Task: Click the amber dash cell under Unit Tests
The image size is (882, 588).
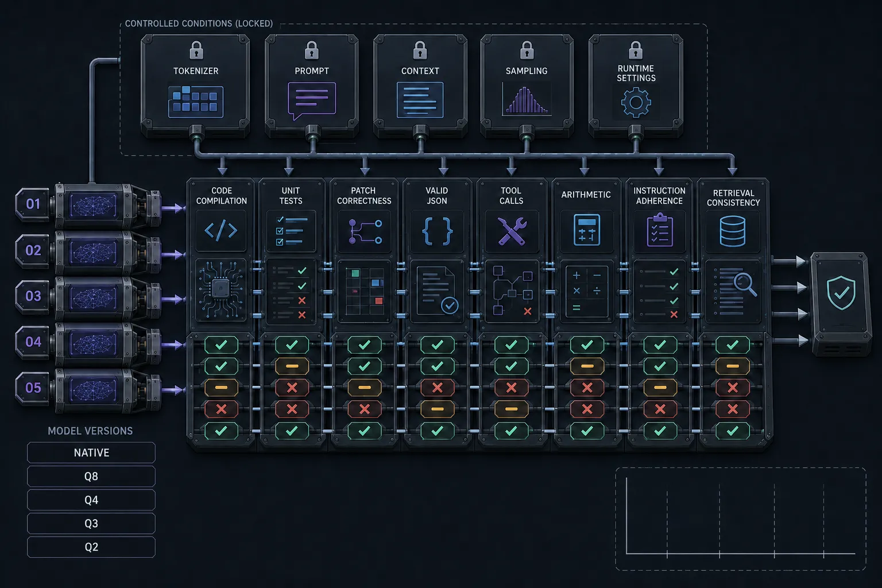Action: [x=292, y=366]
